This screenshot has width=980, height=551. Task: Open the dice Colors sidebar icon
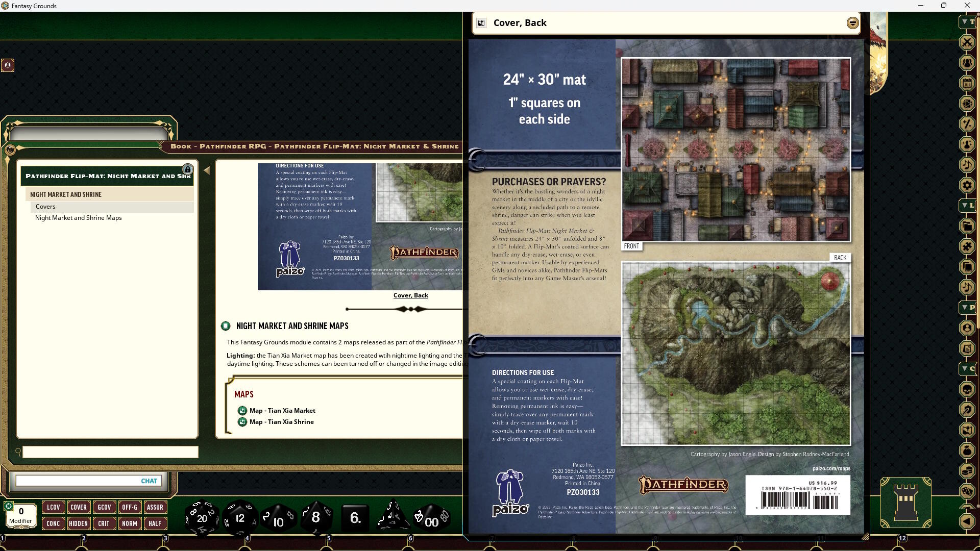pyautogui.click(x=967, y=104)
